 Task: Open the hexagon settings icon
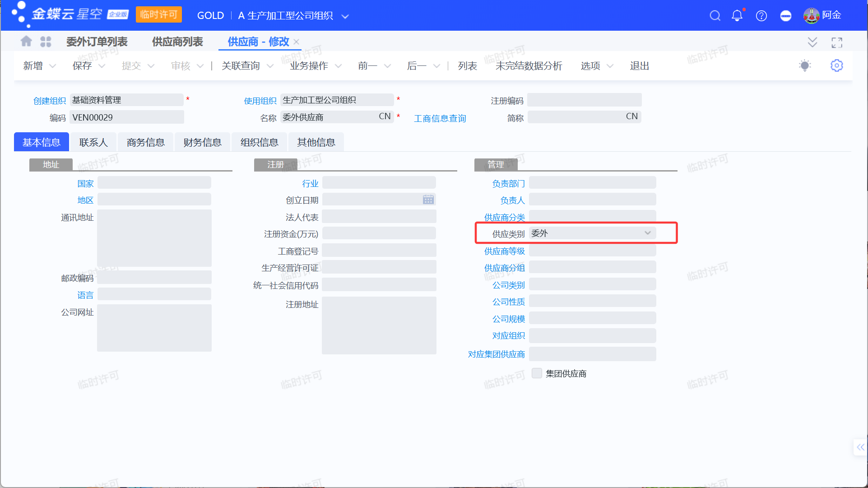(836, 65)
